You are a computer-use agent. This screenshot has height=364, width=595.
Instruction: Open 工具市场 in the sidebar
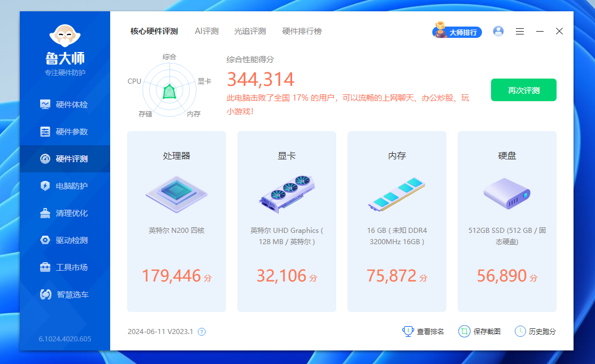pyautogui.click(x=65, y=267)
